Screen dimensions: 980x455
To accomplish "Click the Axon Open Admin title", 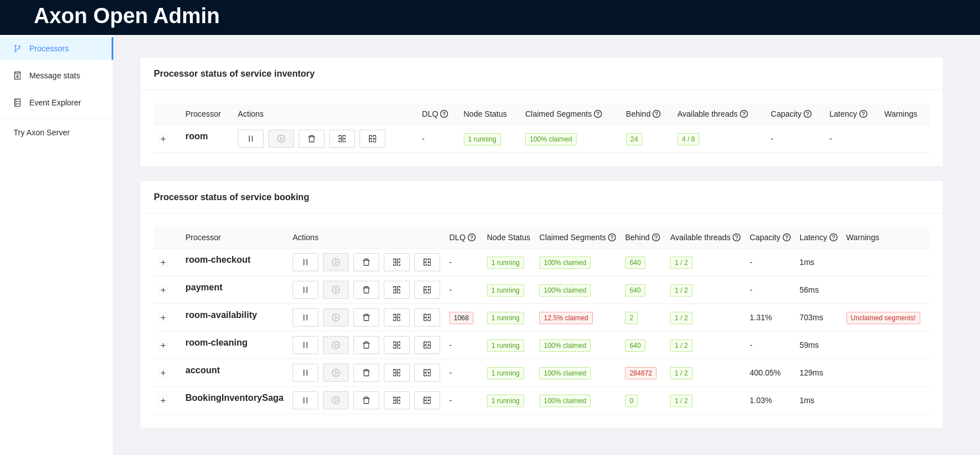I will pyautogui.click(x=127, y=16).
